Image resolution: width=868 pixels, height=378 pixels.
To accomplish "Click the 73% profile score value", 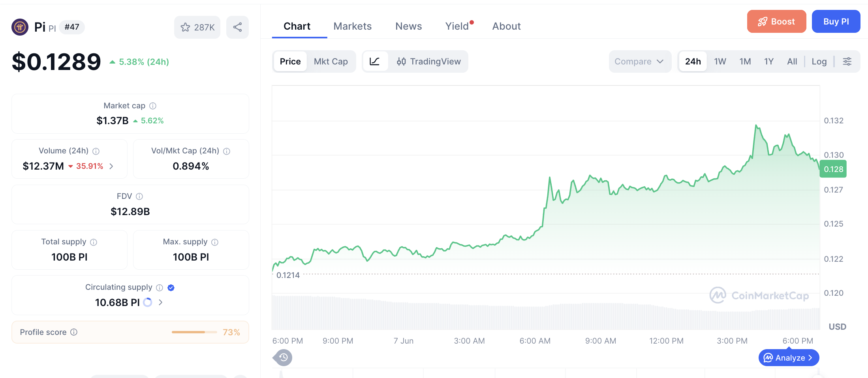I will pos(231,332).
